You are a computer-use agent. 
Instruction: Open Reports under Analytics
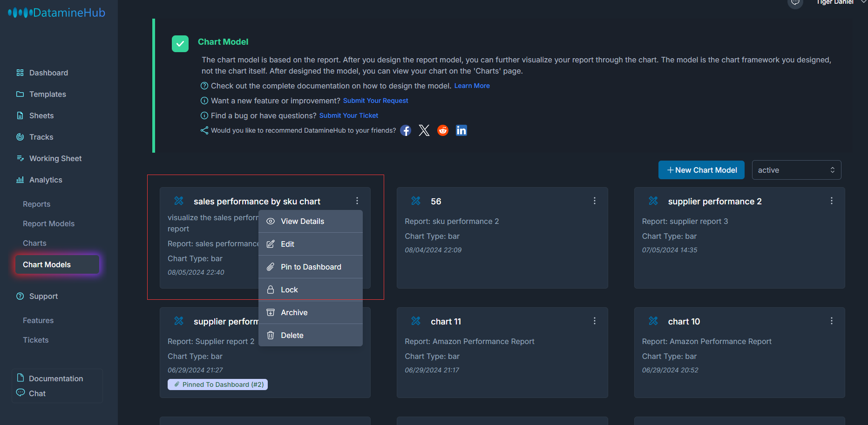pyautogui.click(x=36, y=204)
